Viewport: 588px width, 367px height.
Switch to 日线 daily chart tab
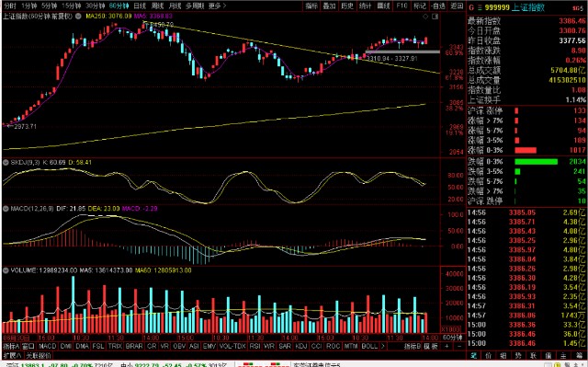pyautogui.click(x=140, y=6)
